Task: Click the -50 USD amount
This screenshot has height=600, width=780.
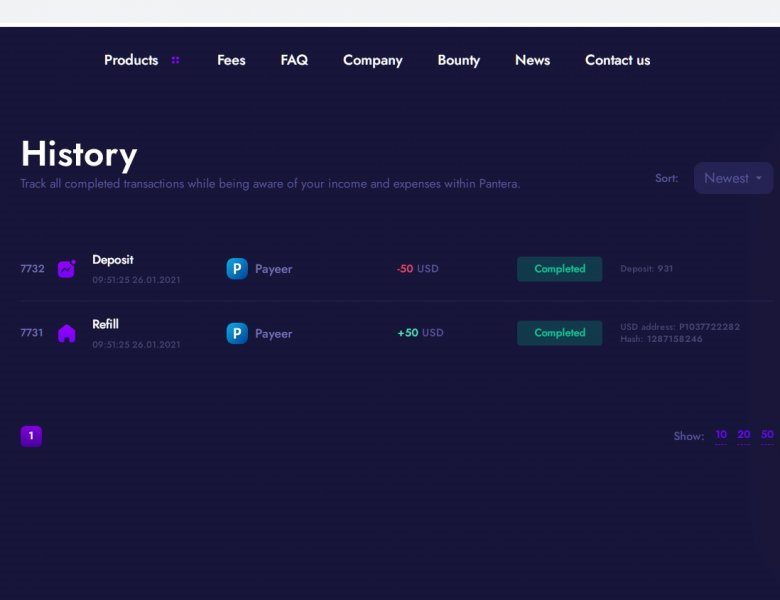Action: pos(418,269)
